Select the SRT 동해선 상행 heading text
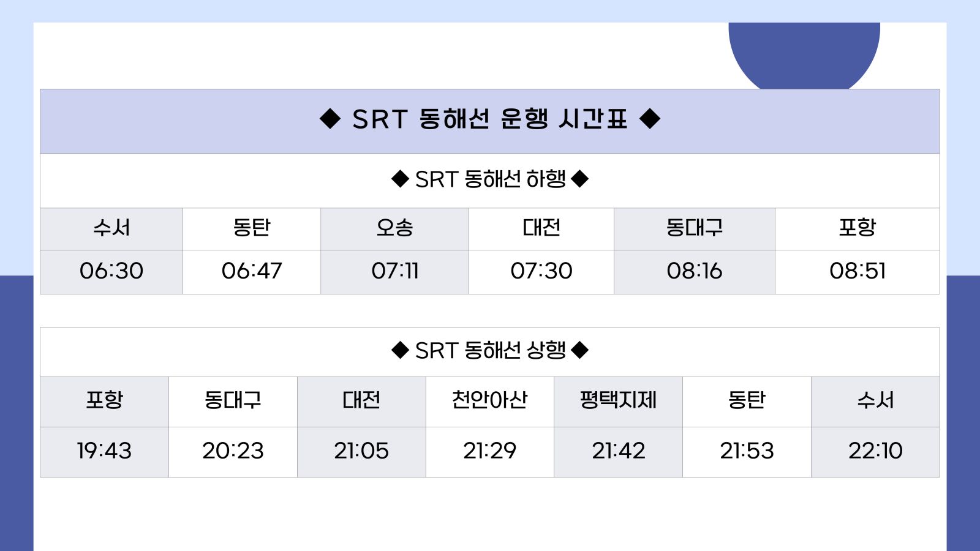This screenshot has width=980, height=551. (x=490, y=351)
